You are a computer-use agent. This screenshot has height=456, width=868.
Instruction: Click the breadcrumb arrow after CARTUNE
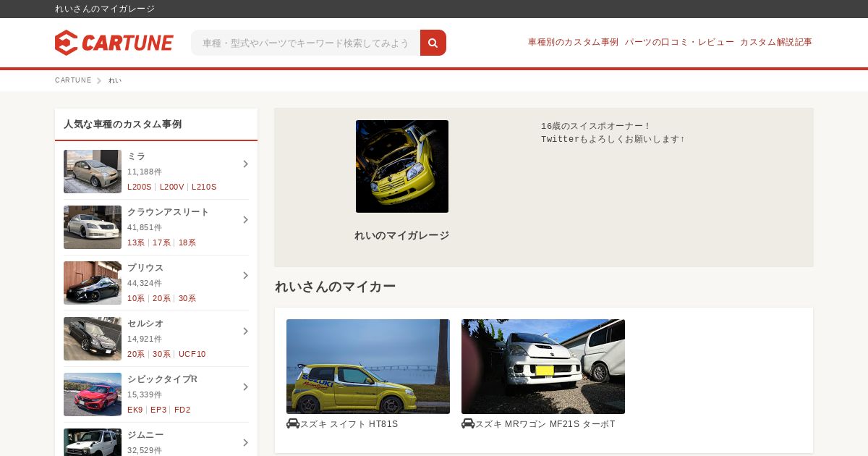coord(99,80)
